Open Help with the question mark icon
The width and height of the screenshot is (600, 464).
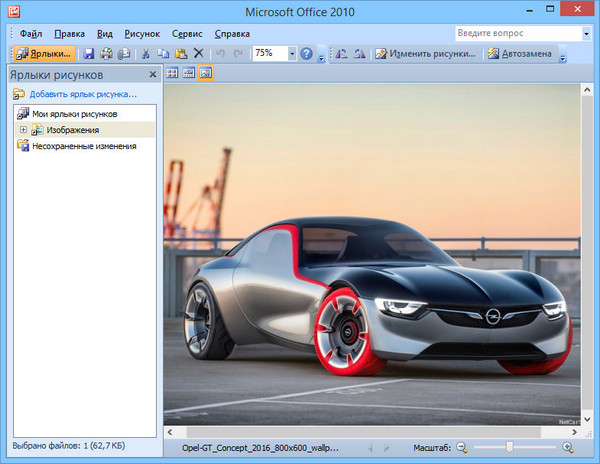tap(306, 53)
